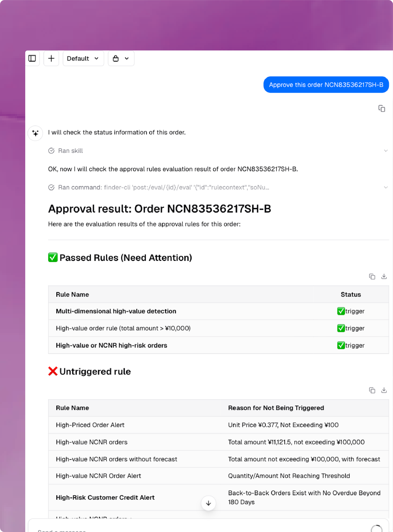Start a new chat with plus icon

(51, 58)
